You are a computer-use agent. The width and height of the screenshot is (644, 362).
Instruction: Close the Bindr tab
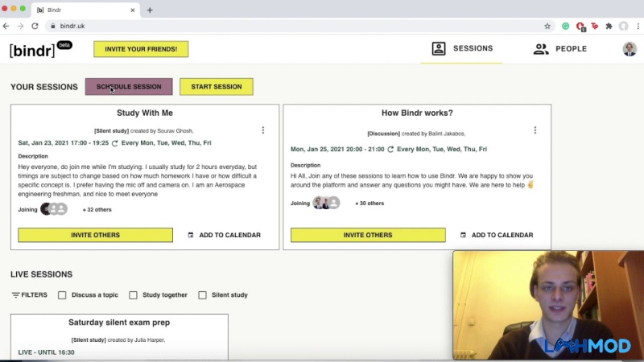[x=132, y=10]
